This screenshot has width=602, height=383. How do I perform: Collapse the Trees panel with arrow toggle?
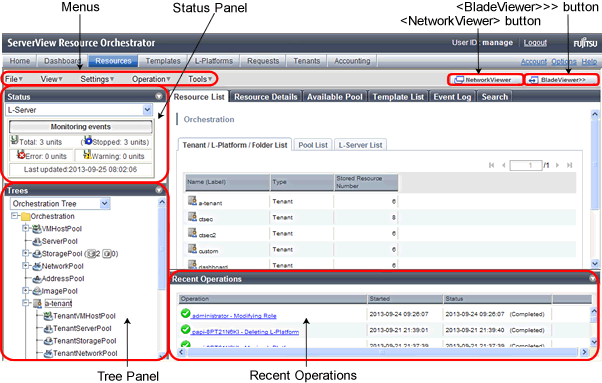pyautogui.click(x=159, y=190)
